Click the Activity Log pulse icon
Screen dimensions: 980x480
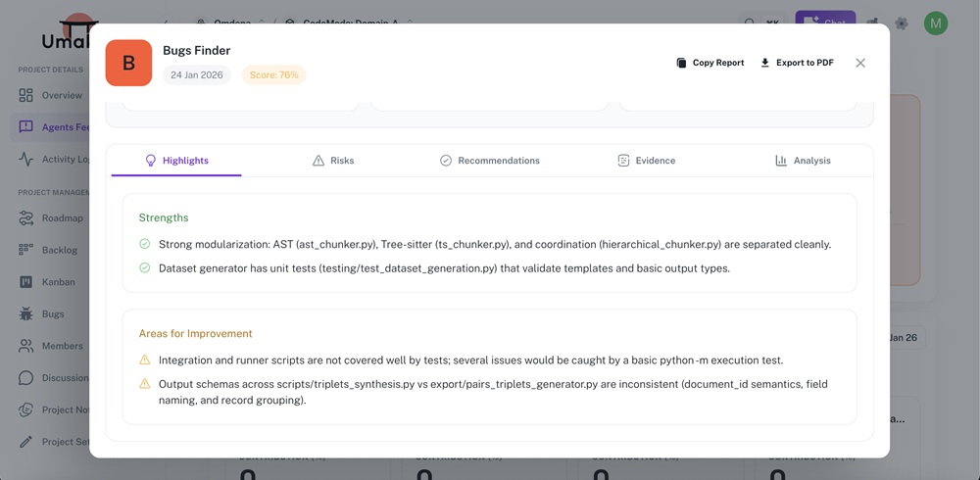[26, 159]
